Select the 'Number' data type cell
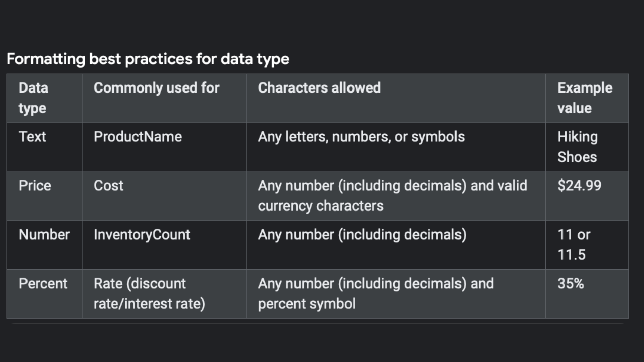This screenshot has width=644, height=362. (x=44, y=245)
